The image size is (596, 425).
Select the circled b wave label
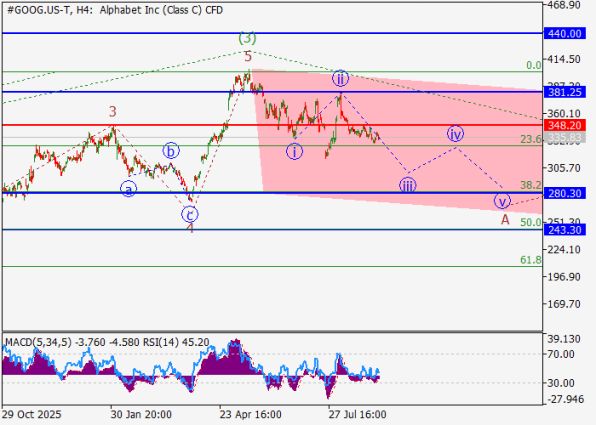[171, 151]
